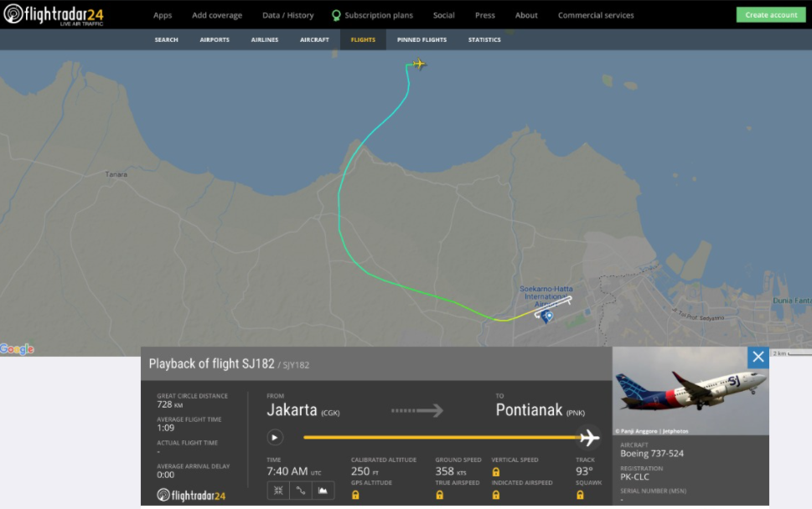The height and width of the screenshot is (509, 812).
Task: Play the flight SJ182 playback
Action: [x=274, y=437]
